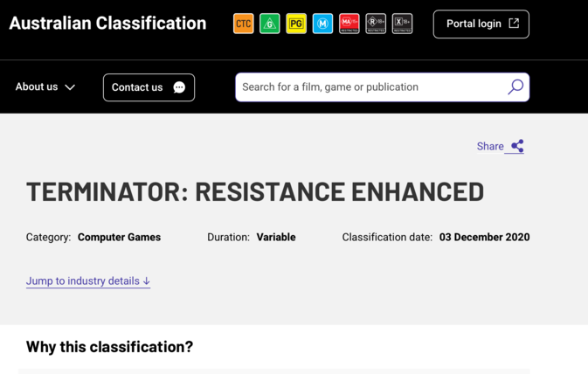Click the red MA 15+ rating icon
Screen dimensions: 588x374
[x=349, y=24]
